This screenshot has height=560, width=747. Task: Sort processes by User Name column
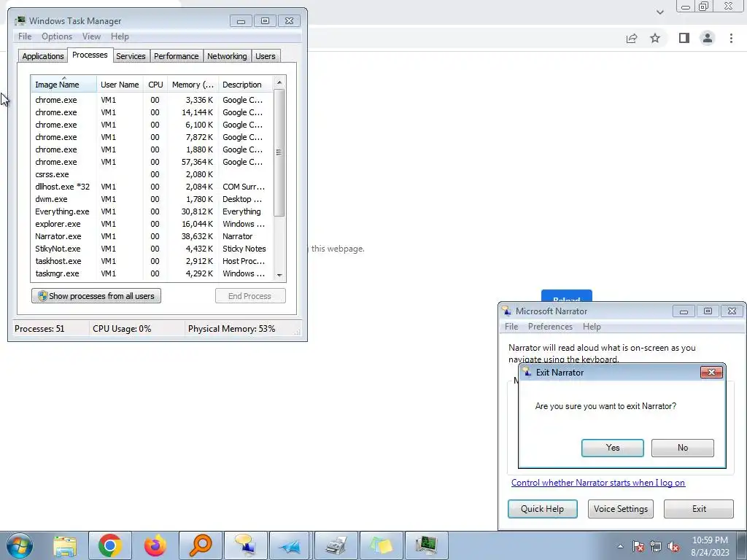coord(120,85)
